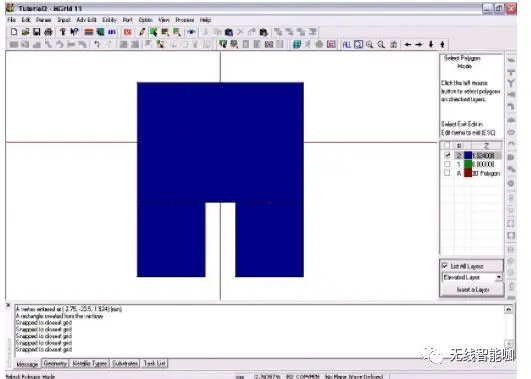Switch to the Substrates tab

pyautogui.click(x=125, y=363)
